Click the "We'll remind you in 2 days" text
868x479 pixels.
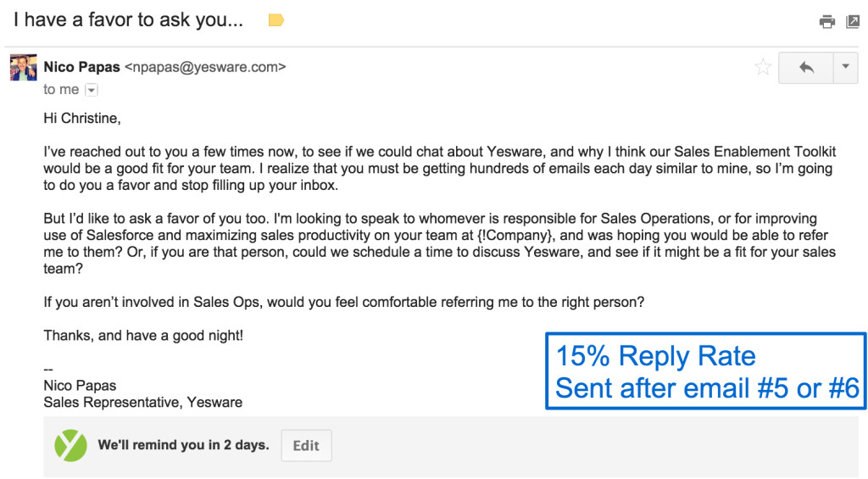(183, 445)
